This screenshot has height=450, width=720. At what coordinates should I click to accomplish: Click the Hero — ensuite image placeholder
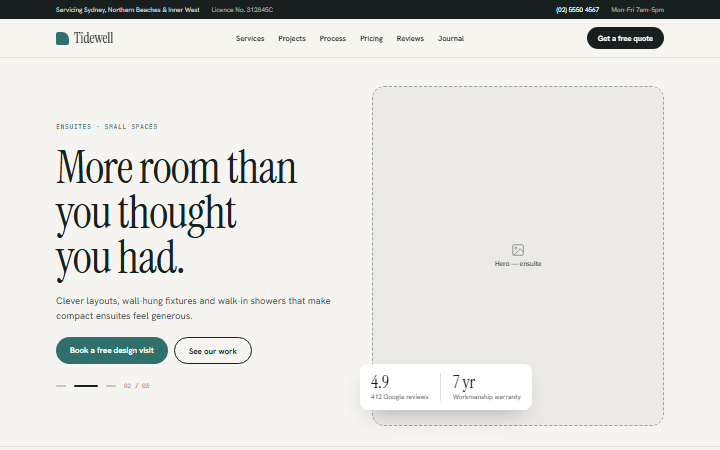(x=518, y=256)
